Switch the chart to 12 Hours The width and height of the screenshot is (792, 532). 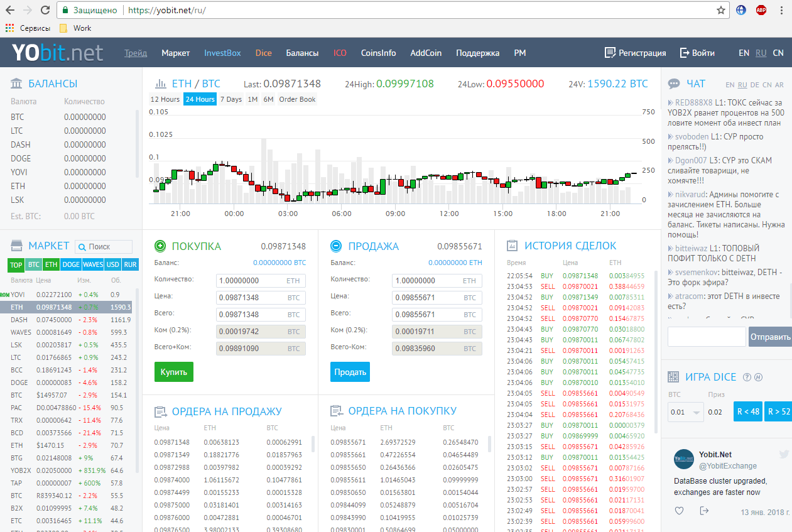point(165,99)
